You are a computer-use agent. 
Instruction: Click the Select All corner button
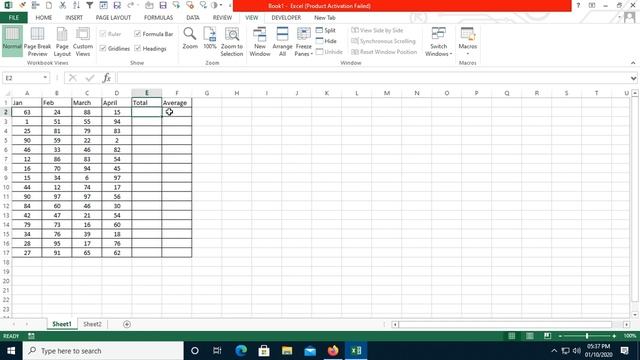click(x=6, y=93)
